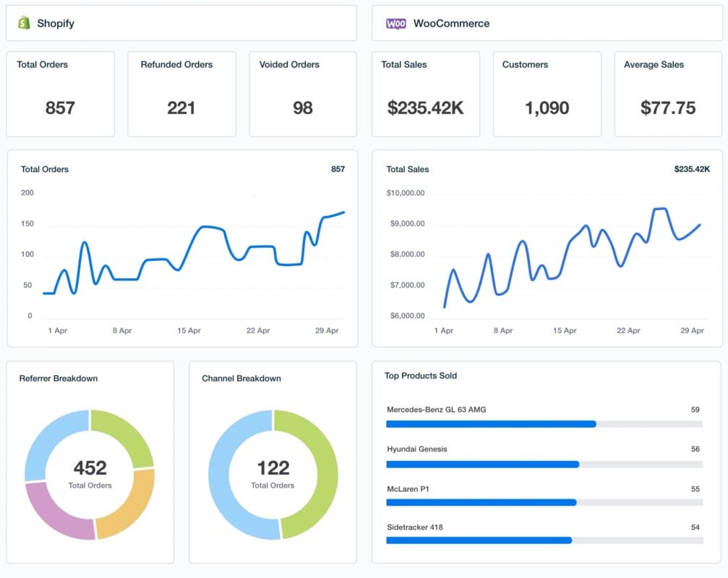
Task: Select the Voided Orders stat card
Action: (302, 93)
